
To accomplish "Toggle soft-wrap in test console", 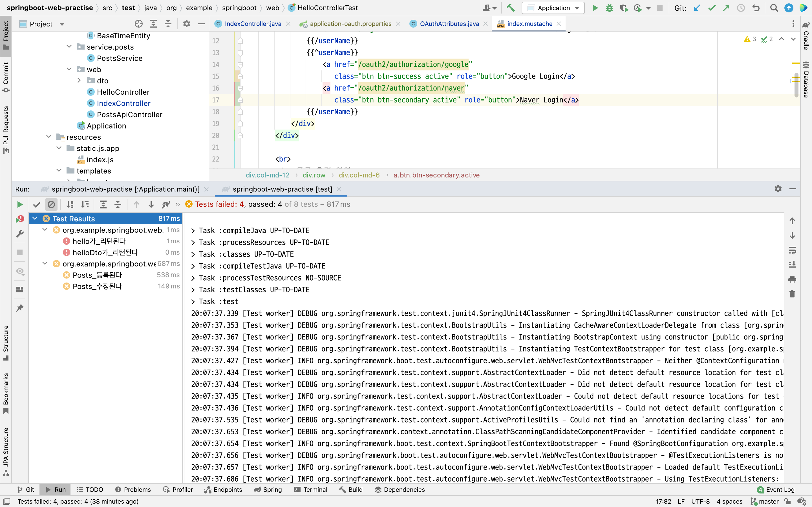I will [x=792, y=250].
